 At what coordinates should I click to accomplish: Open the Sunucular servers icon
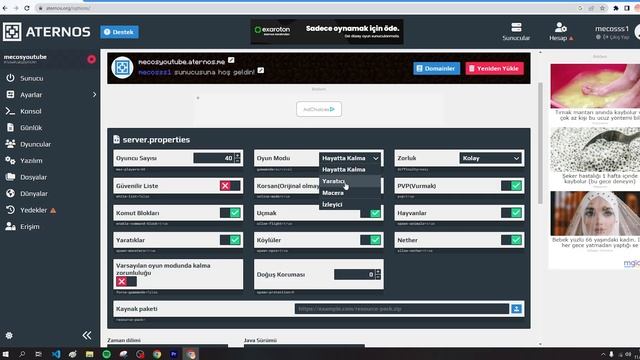coord(516,28)
